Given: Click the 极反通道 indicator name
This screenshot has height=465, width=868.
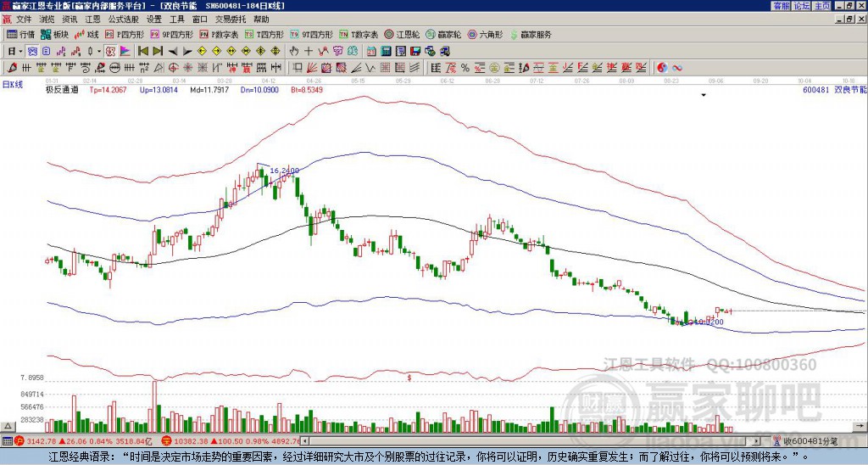Looking at the screenshot, I should (62, 89).
